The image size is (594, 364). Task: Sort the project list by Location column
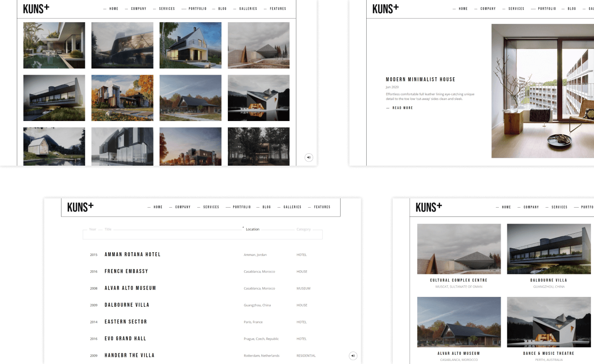[x=253, y=229]
